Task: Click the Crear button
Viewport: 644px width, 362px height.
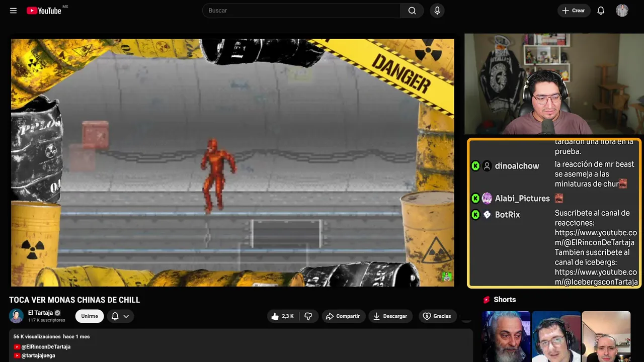Action: (x=574, y=11)
